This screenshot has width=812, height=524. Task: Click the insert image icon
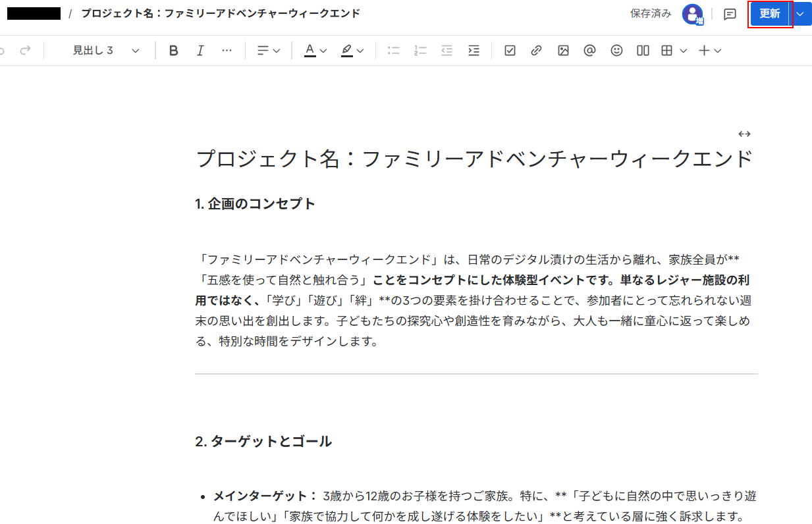pos(563,50)
